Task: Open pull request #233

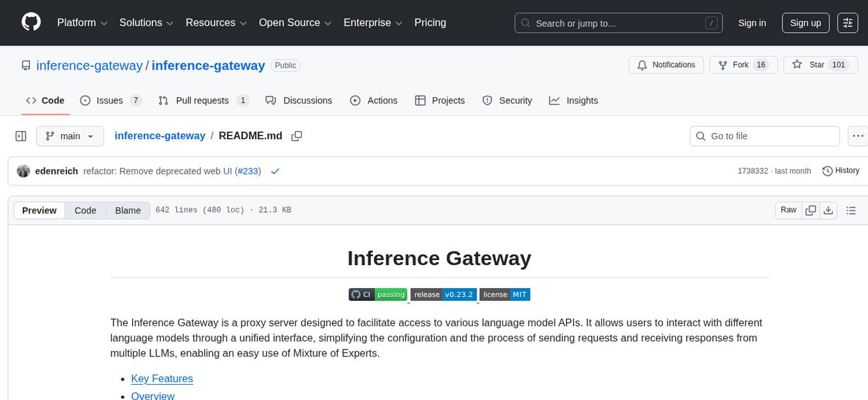Action: (x=248, y=171)
